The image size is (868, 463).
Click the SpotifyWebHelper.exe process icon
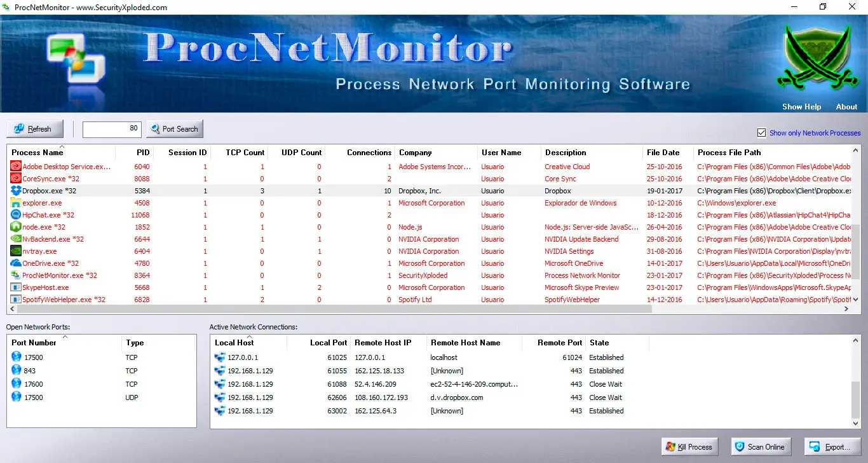[x=16, y=300]
